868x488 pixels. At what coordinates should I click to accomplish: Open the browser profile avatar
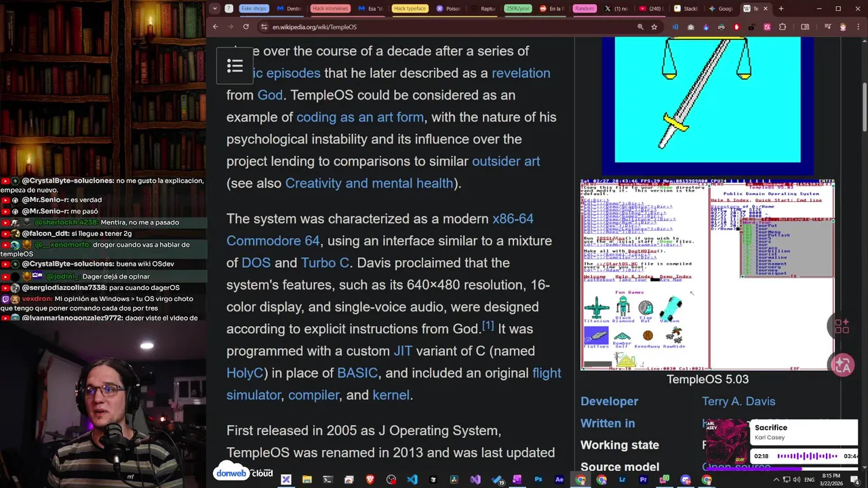843,26
